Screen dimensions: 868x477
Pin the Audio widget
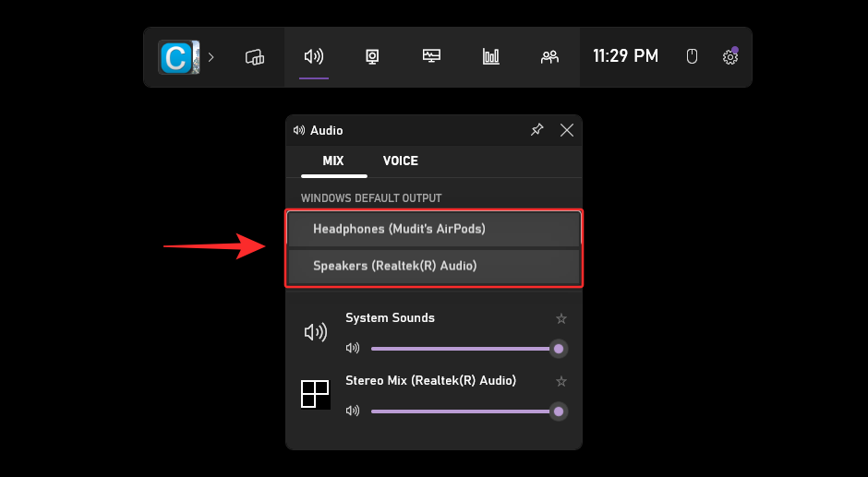tap(536, 130)
